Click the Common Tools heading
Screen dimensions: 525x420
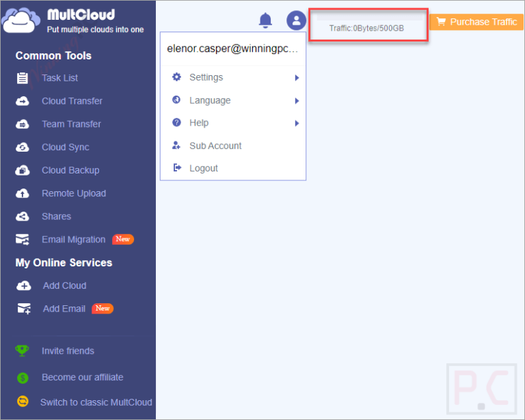click(53, 55)
